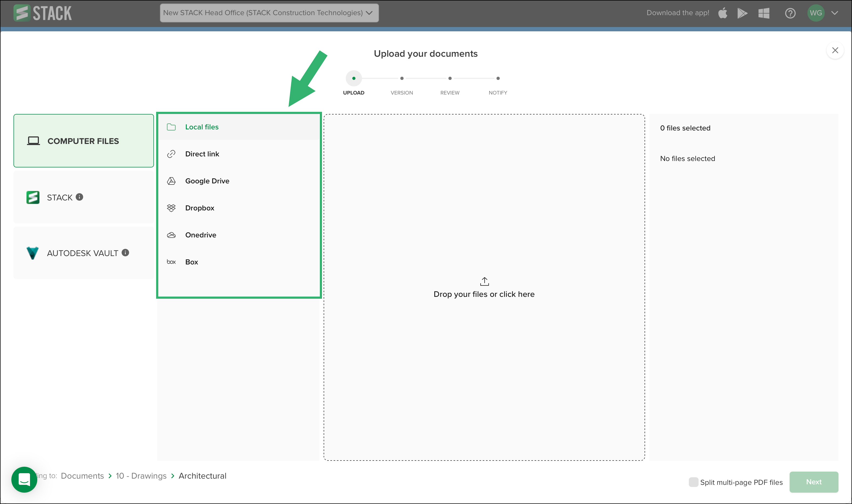Click the Autodesk Vault info tooltip

[x=125, y=252]
